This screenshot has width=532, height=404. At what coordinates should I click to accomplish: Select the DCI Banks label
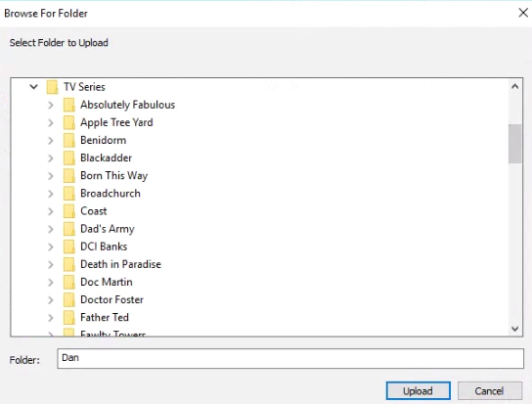click(104, 247)
